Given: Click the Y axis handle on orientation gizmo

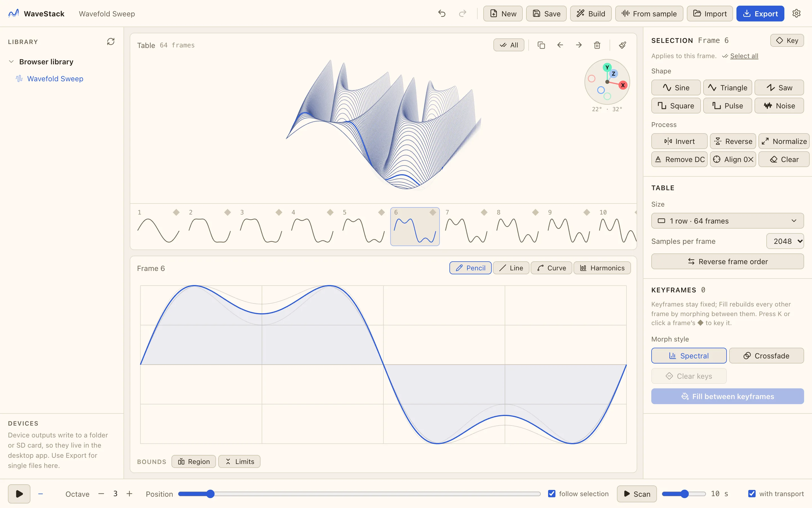Looking at the screenshot, I should 607,67.
